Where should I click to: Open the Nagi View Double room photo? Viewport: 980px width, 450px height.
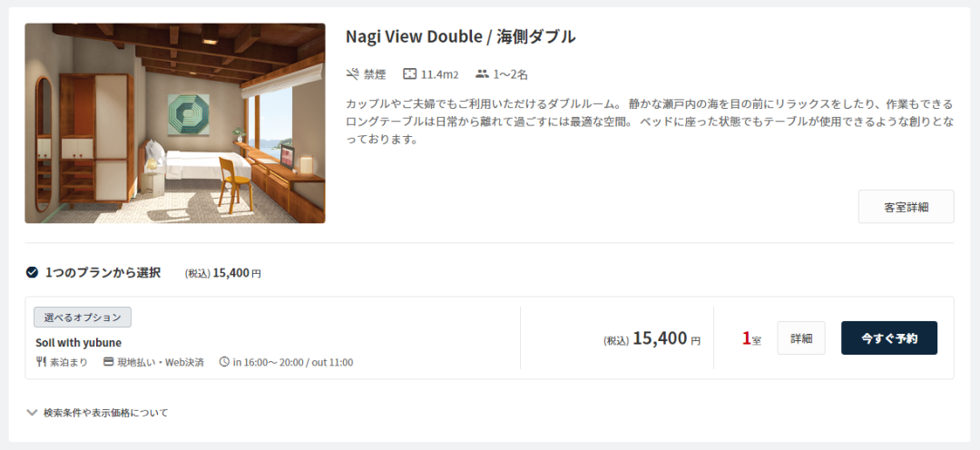coord(175,123)
